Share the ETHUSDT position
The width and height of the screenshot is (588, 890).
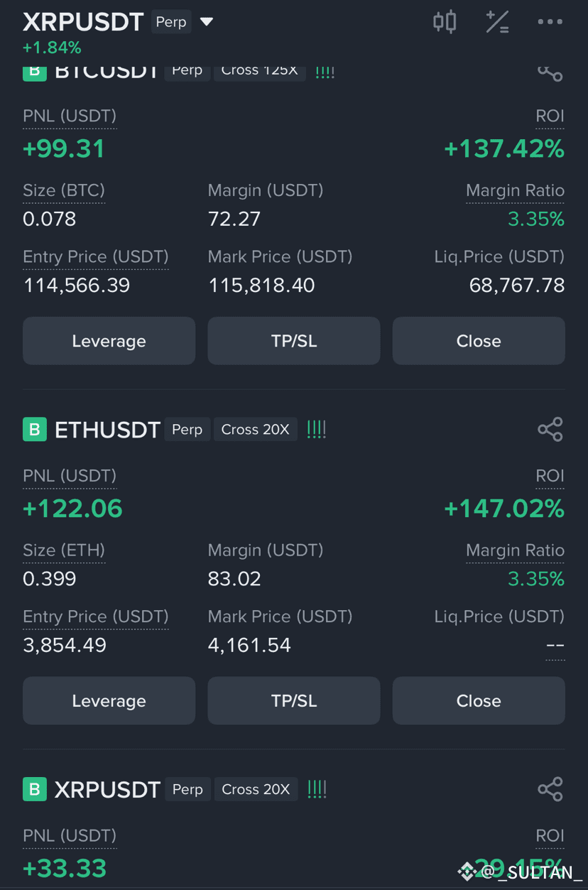click(x=550, y=429)
